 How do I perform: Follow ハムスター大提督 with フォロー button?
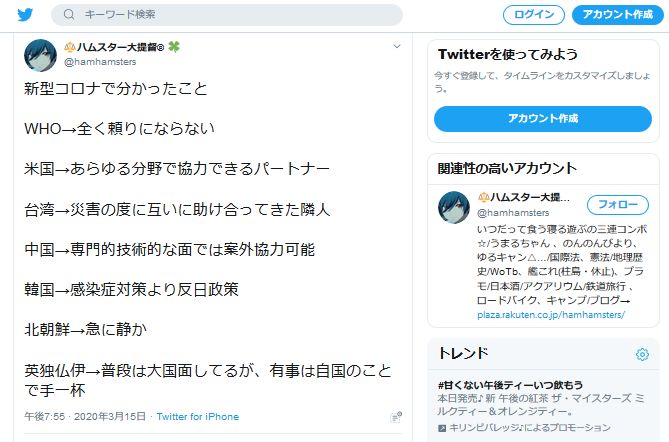(x=618, y=205)
